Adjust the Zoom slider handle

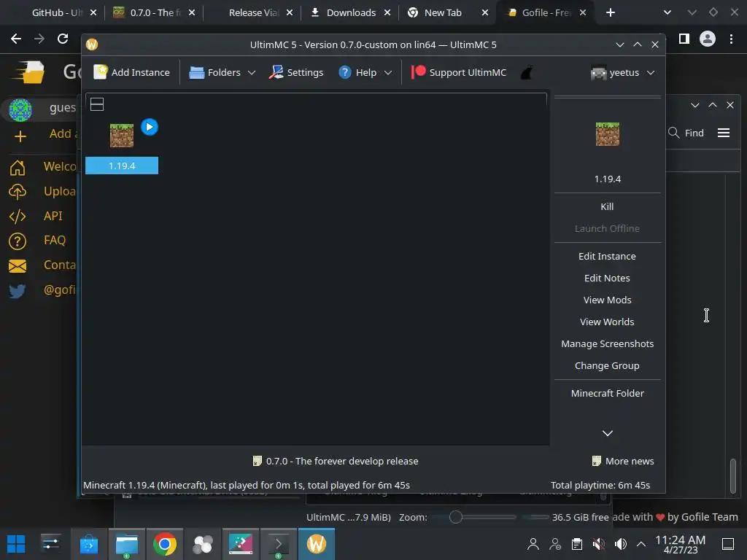click(x=455, y=517)
